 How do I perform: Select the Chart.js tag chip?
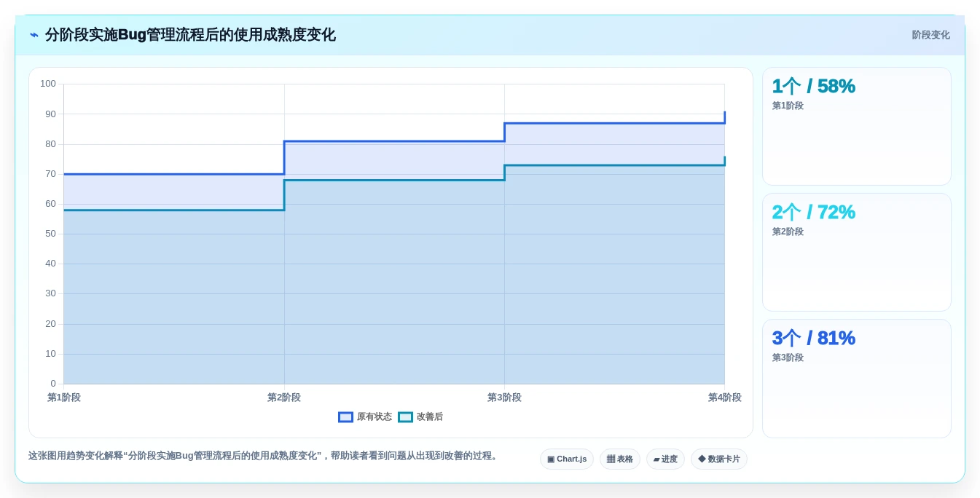click(x=567, y=459)
